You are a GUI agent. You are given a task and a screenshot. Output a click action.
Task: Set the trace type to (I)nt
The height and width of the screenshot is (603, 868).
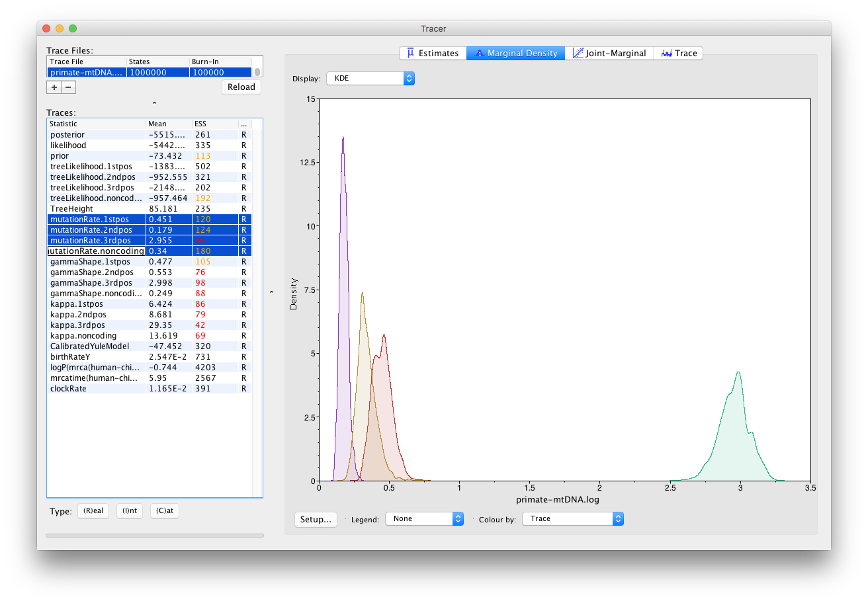(129, 511)
